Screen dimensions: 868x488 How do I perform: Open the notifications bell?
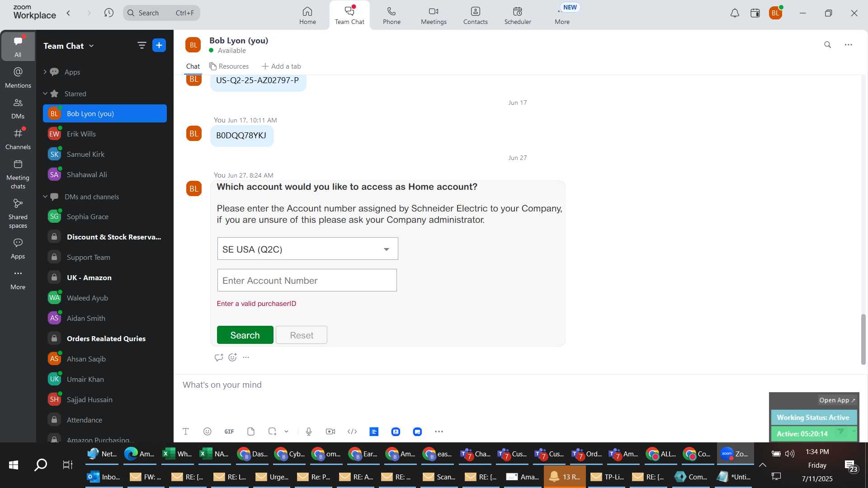click(x=735, y=13)
